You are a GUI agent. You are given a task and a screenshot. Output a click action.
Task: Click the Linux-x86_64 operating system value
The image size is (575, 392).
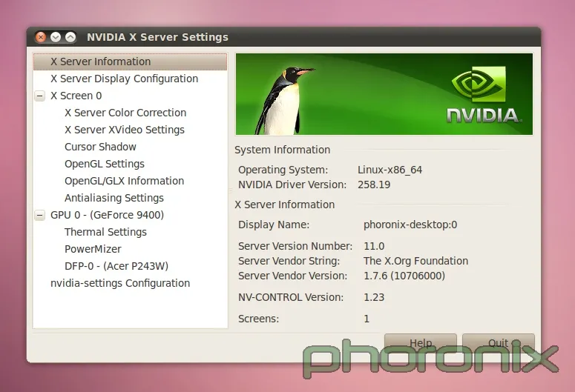(x=390, y=170)
